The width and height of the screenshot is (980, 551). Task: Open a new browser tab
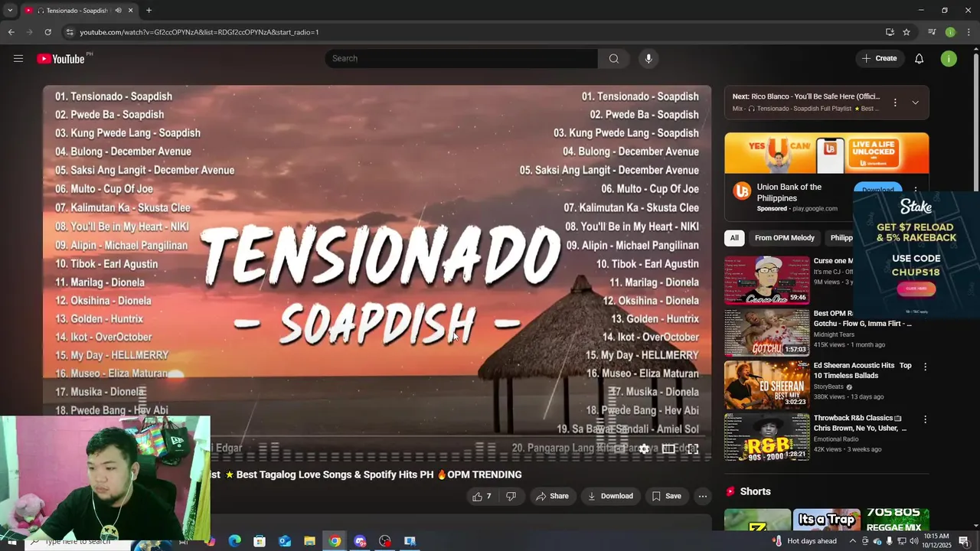pyautogui.click(x=149, y=11)
